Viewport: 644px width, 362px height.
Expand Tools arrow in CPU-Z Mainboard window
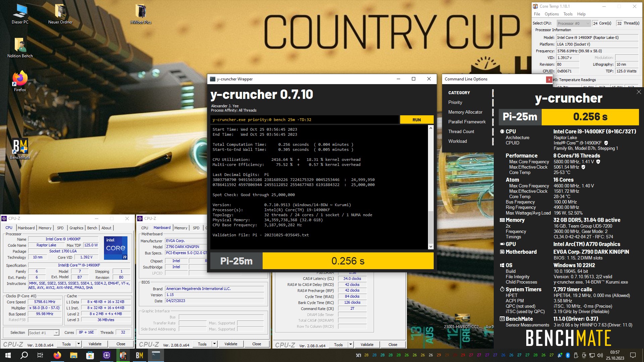click(x=214, y=344)
